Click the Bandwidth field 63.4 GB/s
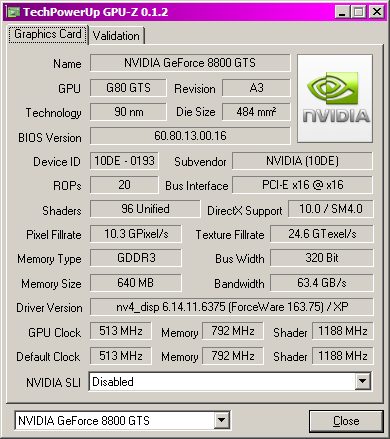 322,283
